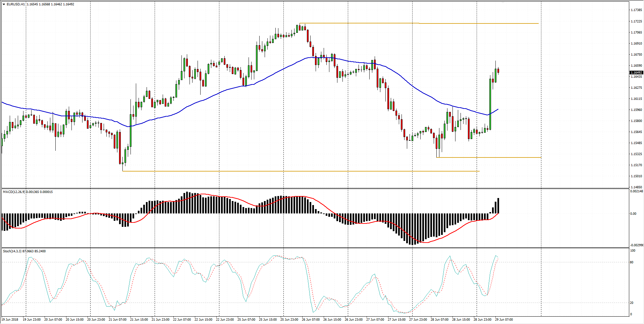
Task: Click the 1.17385 price axis label
Action: [x=636, y=10]
